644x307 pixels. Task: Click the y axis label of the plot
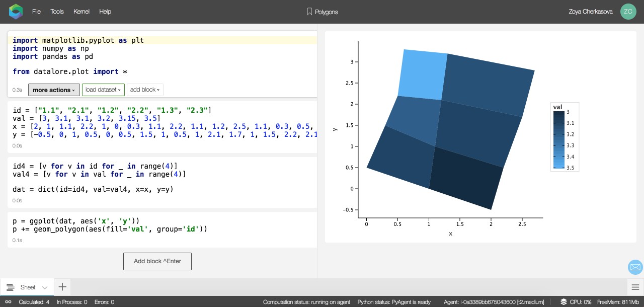(335, 129)
